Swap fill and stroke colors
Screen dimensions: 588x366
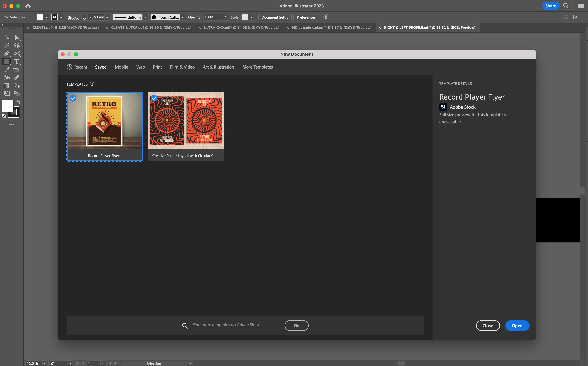[19, 102]
